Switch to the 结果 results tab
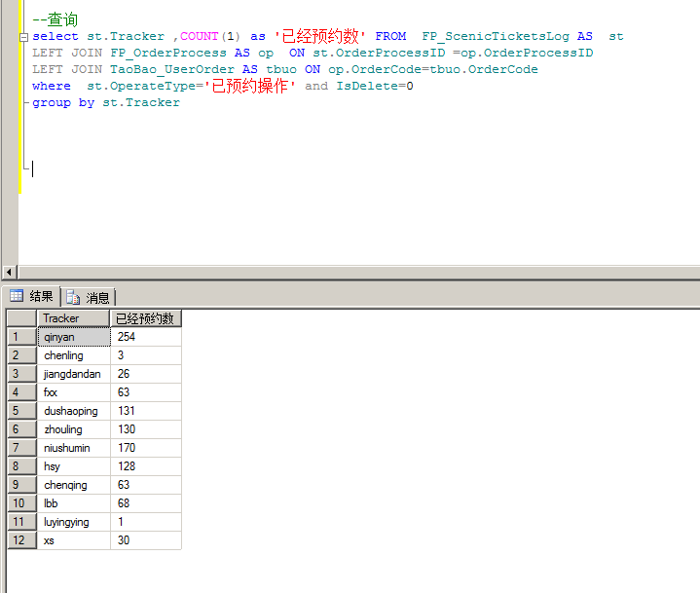This screenshot has height=593, width=700. (31, 296)
